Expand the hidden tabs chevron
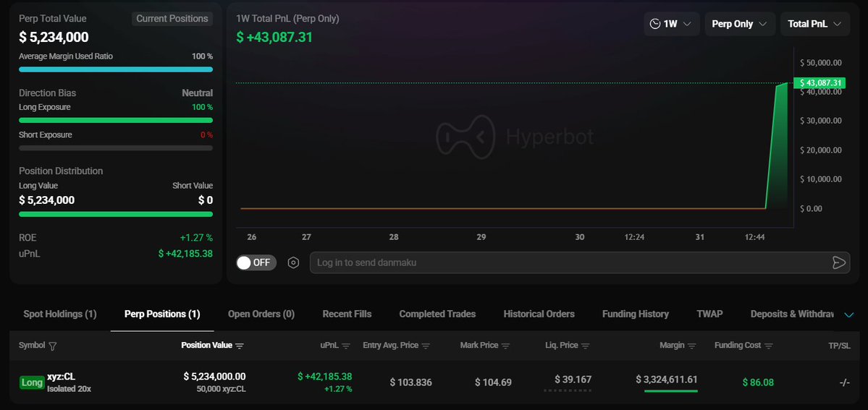868x410 pixels. tap(849, 315)
